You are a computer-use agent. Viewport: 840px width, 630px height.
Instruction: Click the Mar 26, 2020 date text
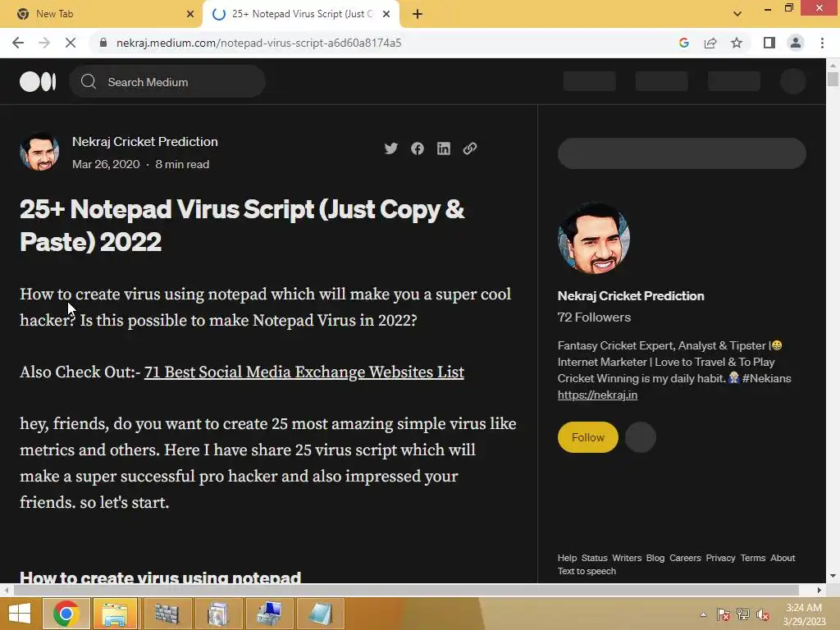tap(106, 164)
